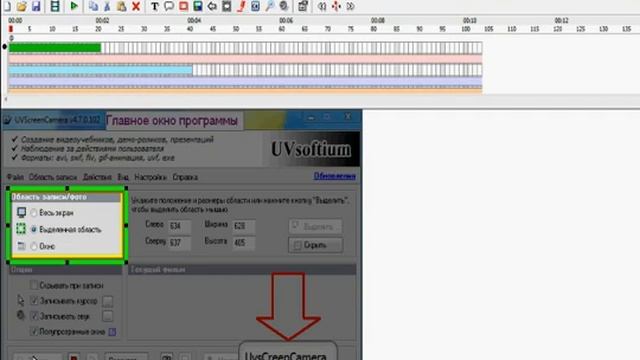Image resolution: width=640 pixels, height=360 pixels.
Task: Click the Слева position field
Action: pyautogui.click(x=180, y=226)
